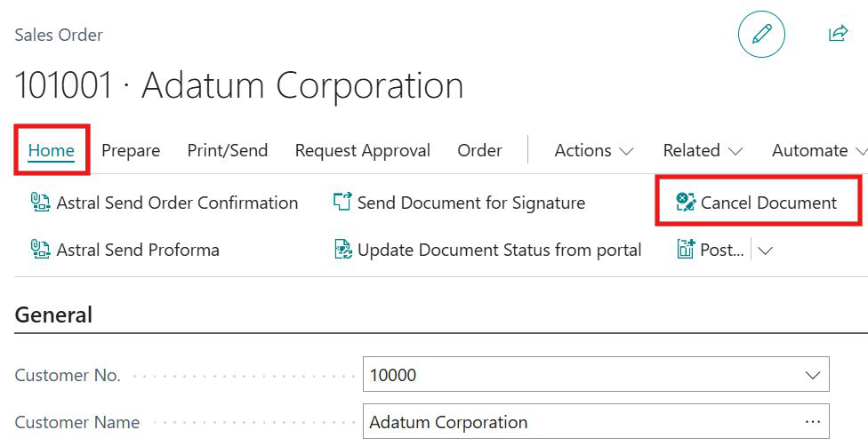868x446 pixels.
Task: Click Astral Send Order Confirmation icon
Action: coord(40,203)
